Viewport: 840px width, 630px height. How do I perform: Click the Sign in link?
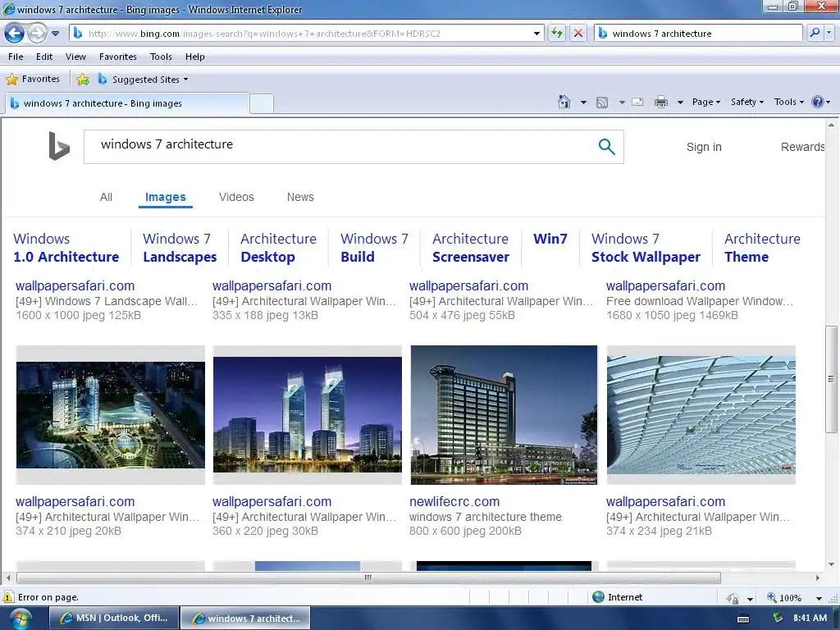point(704,147)
